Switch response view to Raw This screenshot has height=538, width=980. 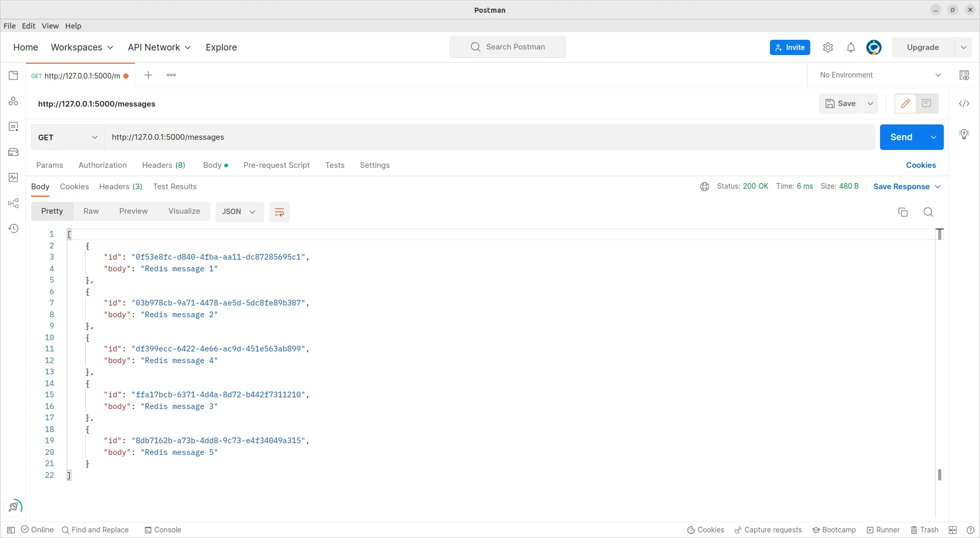pos(91,211)
